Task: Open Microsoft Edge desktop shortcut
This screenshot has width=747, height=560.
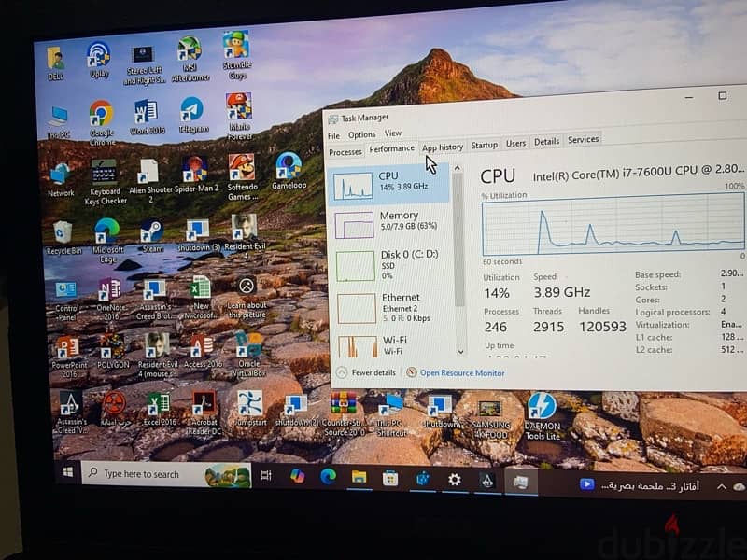Action: [107, 240]
